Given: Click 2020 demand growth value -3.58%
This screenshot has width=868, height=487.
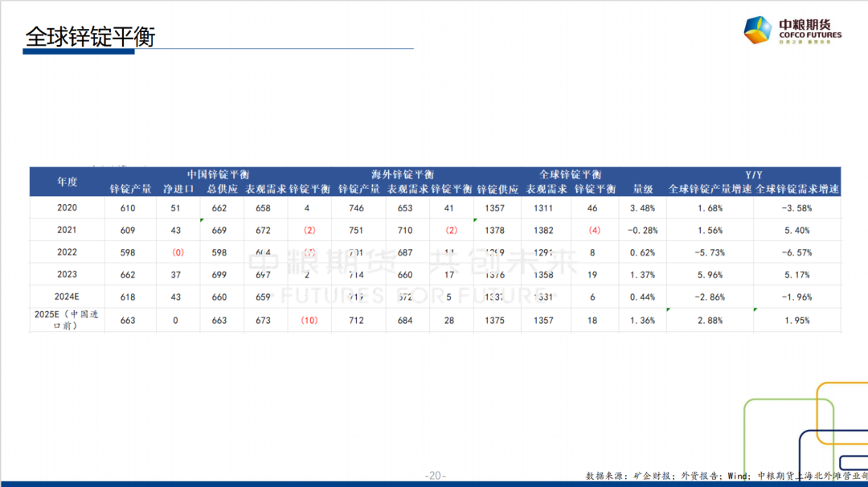Looking at the screenshot, I should (797, 208).
